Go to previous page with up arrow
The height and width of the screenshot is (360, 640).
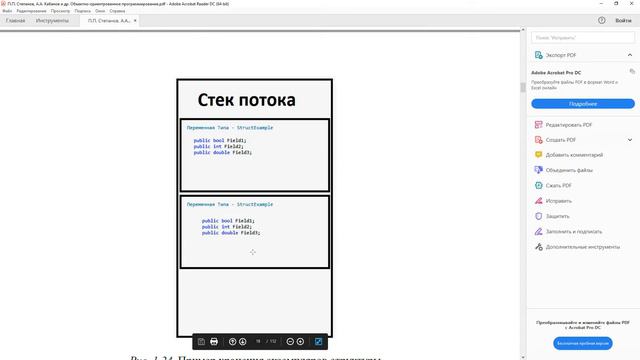pos(232,342)
